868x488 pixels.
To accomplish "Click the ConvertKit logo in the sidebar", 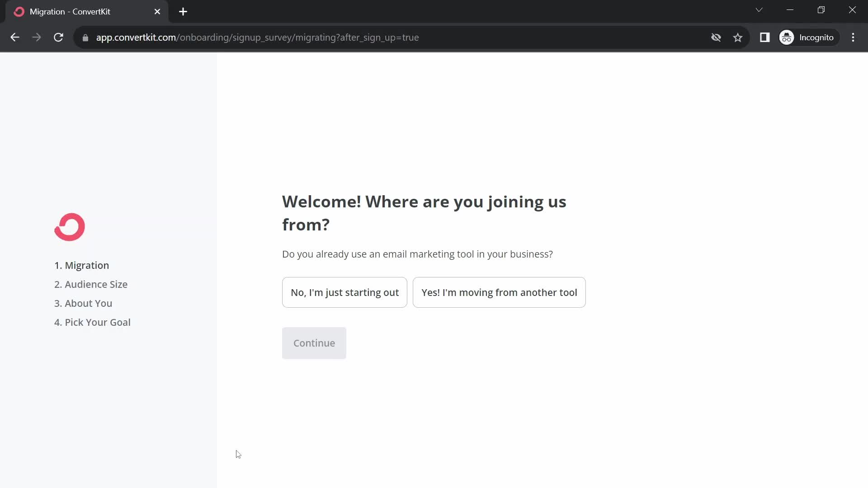I will [70, 227].
